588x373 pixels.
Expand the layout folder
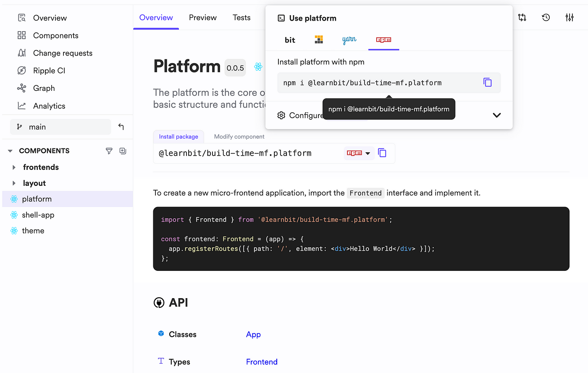pos(14,183)
